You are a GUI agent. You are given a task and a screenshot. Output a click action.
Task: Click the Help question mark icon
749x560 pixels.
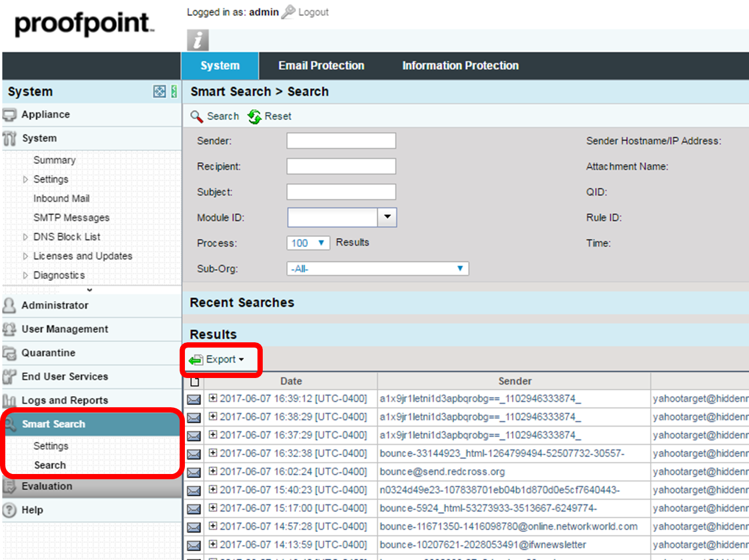(9, 510)
